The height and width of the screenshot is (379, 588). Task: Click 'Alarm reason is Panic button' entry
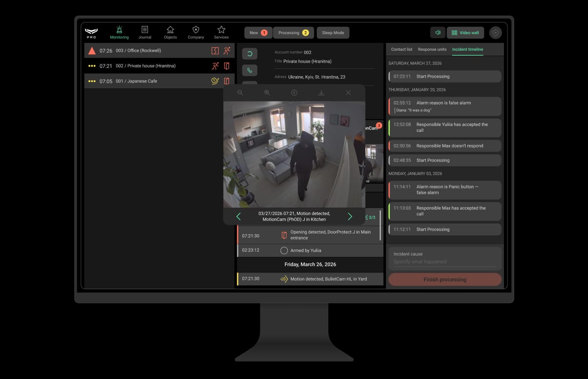[x=445, y=189]
